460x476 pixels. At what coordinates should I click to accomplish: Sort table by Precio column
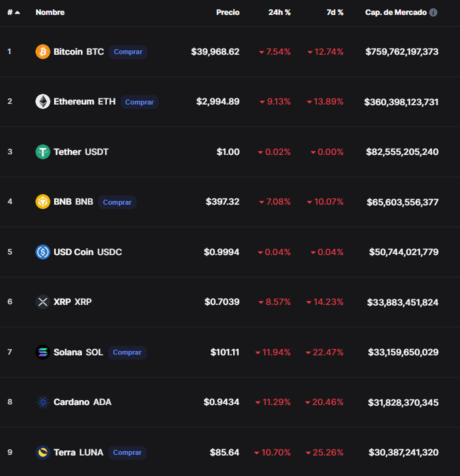pyautogui.click(x=228, y=12)
